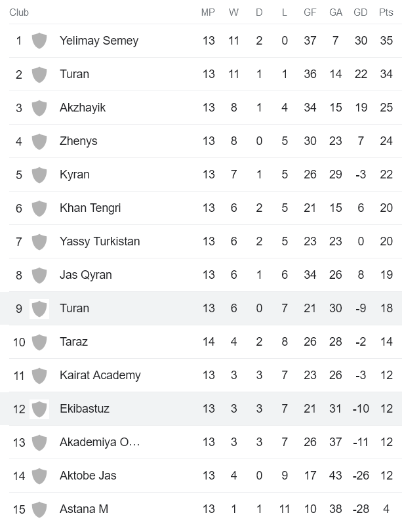
Task: Click the Club column header
Action: [19, 11]
